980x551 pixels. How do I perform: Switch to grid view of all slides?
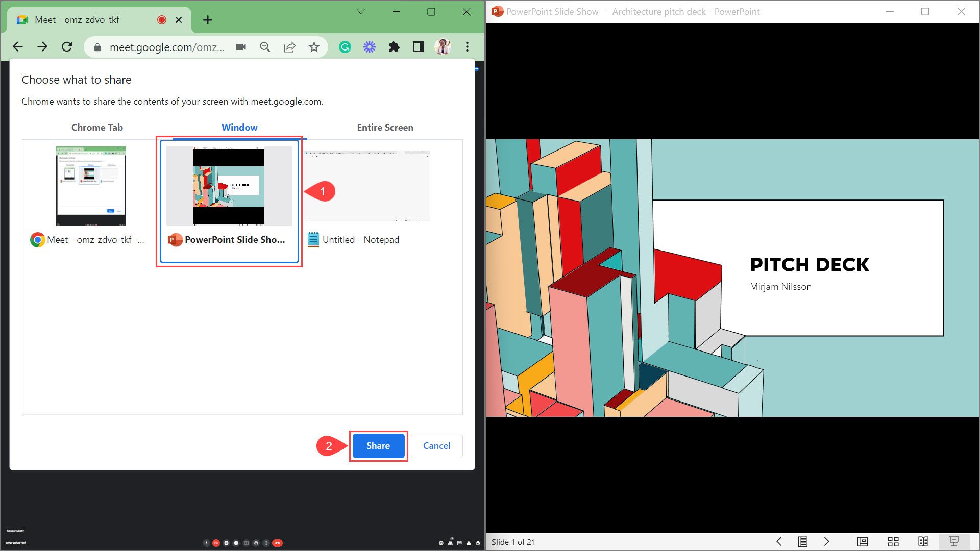point(893,542)
